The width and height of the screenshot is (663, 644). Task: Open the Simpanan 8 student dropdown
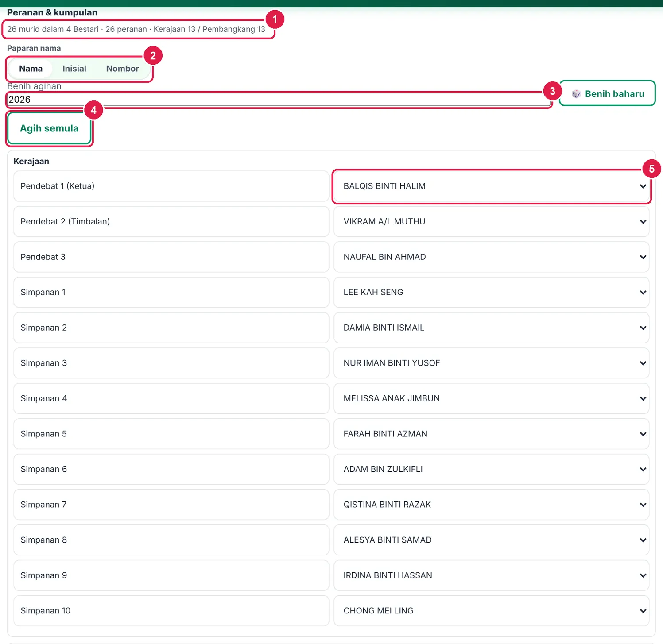pos(491,540)
